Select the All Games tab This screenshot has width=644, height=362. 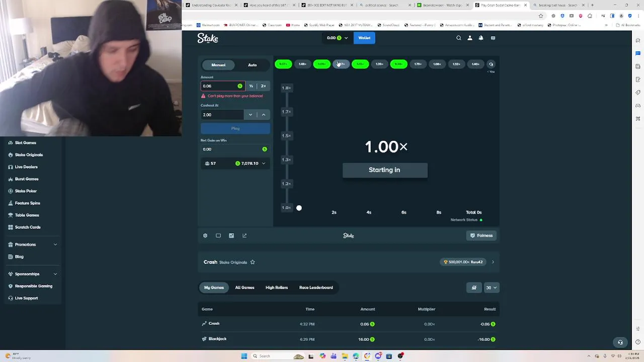point(245,288)
